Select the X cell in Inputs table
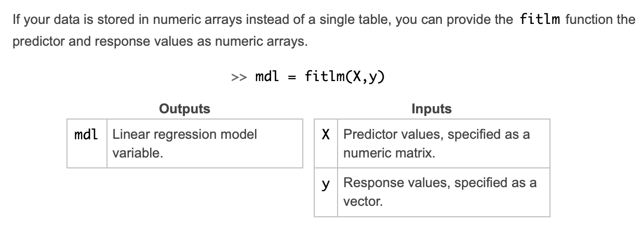Image resolution: width=644 pixels, height=236 pixels. click(326, 143)
